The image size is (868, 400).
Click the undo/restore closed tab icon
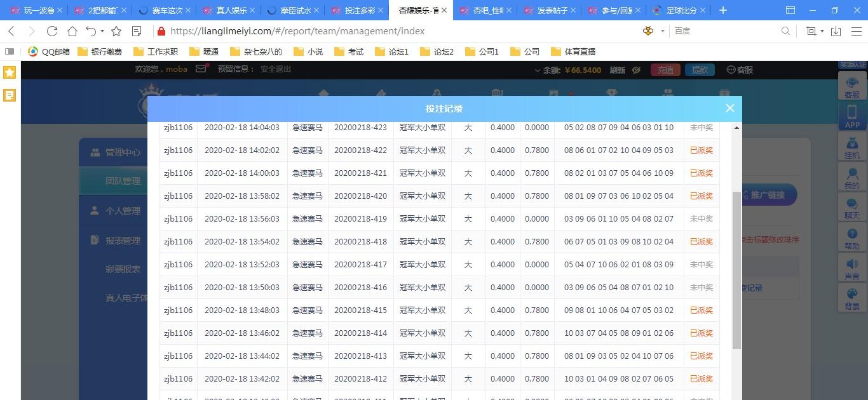click(x=92, y=31)
